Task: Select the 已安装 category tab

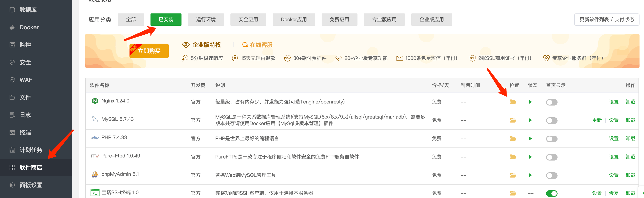Action: coord(166,20)
